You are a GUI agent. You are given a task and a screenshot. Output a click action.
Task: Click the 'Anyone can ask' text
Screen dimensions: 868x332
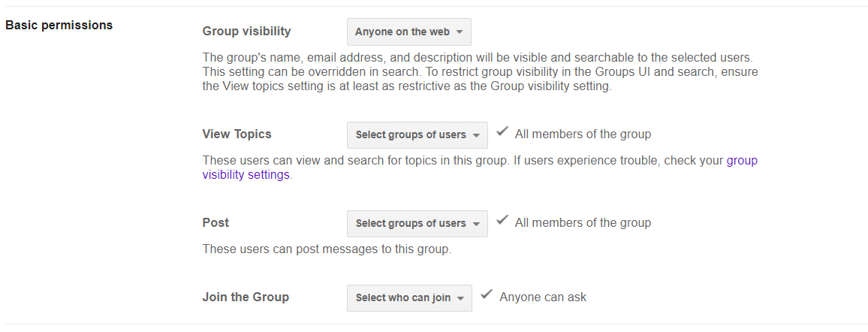click(x=543, y=297)
